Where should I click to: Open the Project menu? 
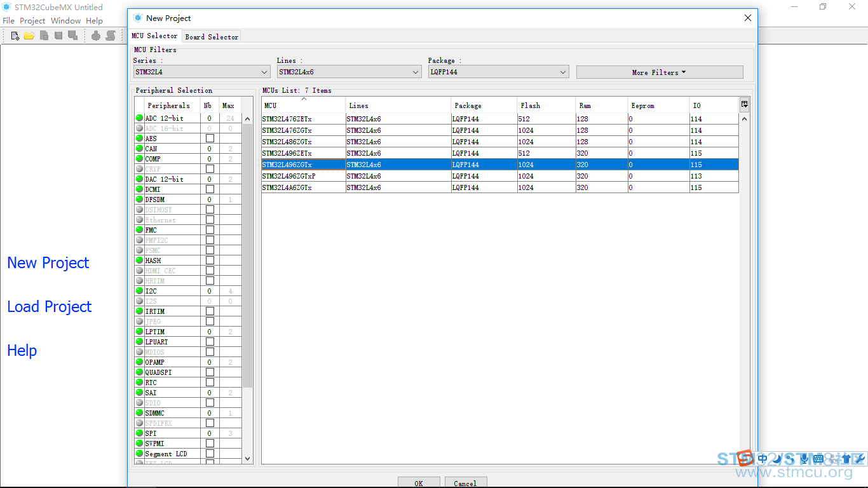click(32, 21)
